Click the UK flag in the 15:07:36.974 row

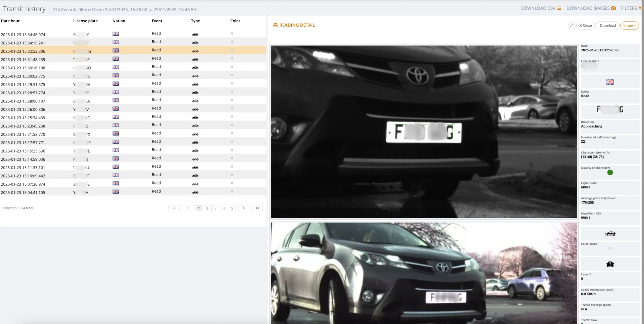(115, 183)
